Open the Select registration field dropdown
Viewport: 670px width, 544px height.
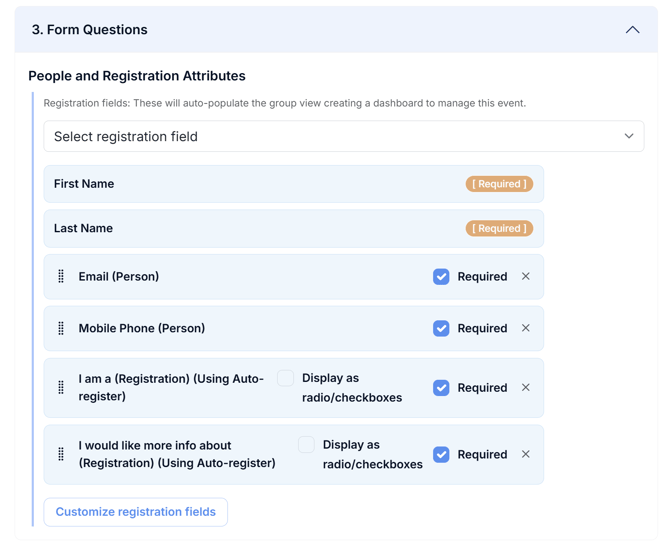pyautogui.click(x=344, y=136)
